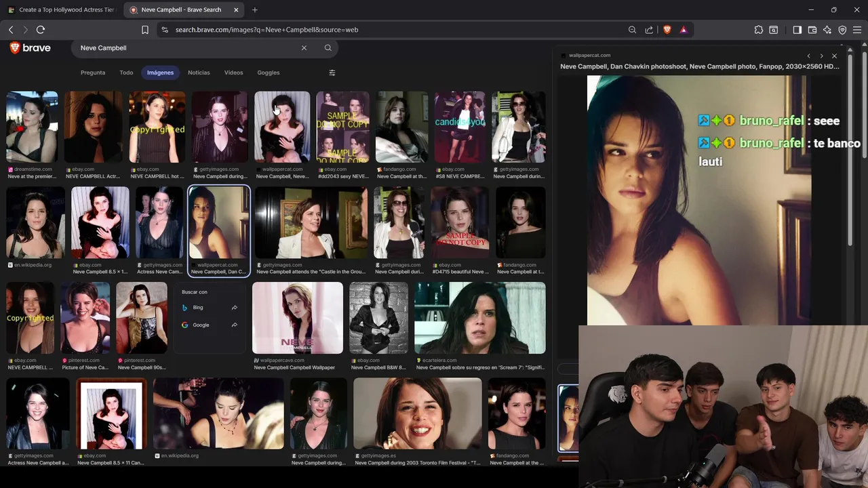The height and width of the screenshot is (488, 868).
Task: Open the Brave Rewards triangle icon
Action: (684, 30)
